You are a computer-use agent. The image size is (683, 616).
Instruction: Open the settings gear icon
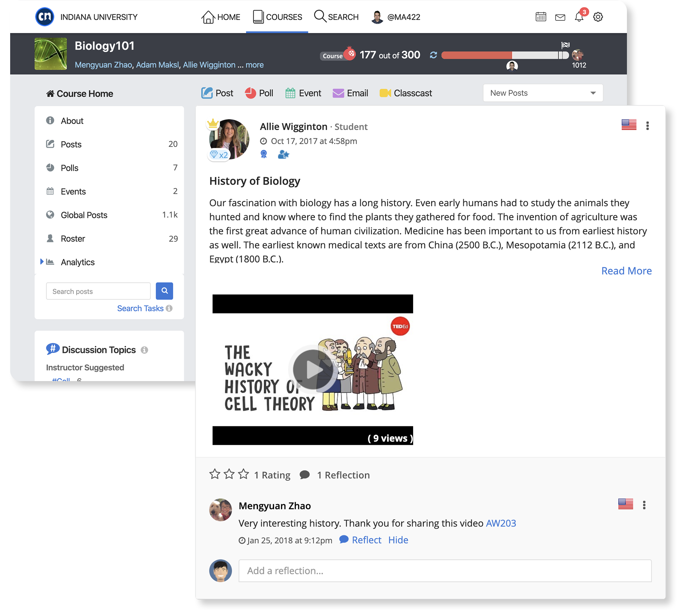598,17
